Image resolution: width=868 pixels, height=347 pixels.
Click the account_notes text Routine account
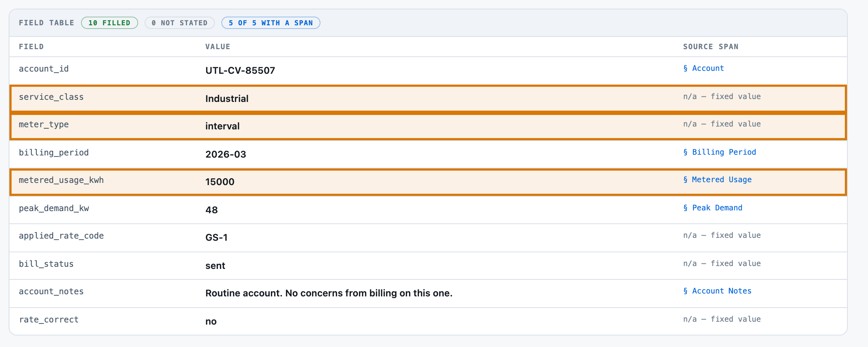click(244, 293)
